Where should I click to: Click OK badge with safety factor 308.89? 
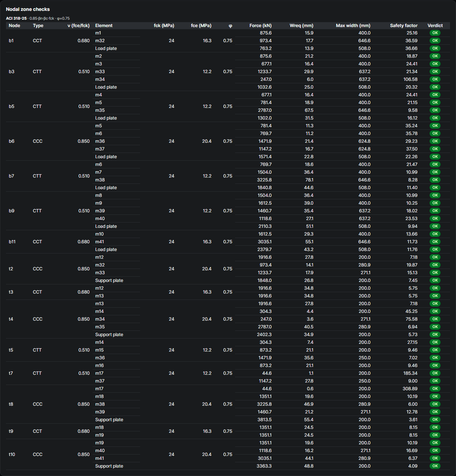435,389
